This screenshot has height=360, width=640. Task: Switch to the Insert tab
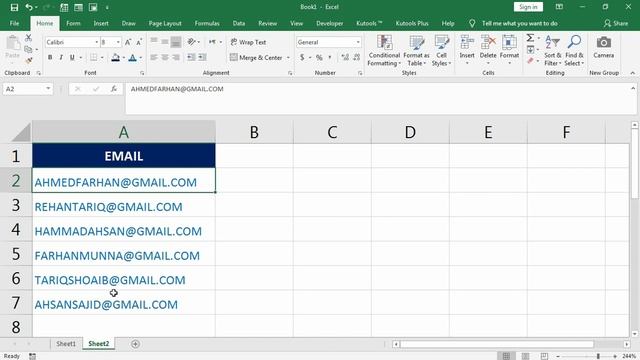click(101, 23)
